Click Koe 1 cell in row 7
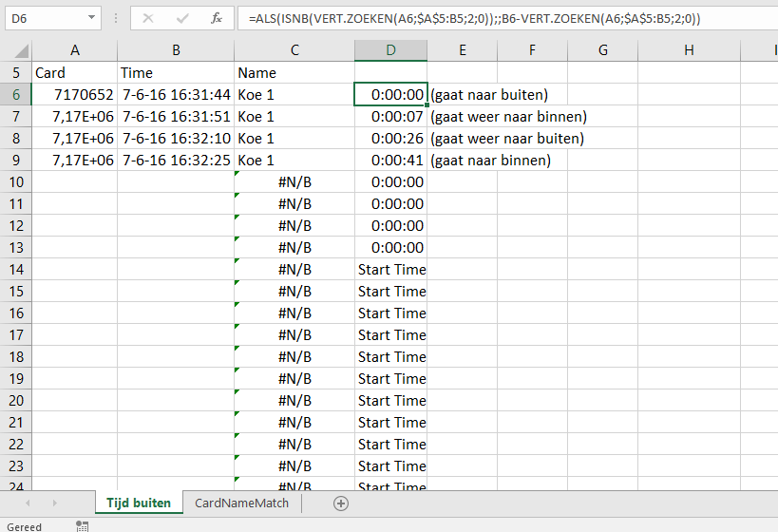778x532 pixels. pyautogui.click(x=294, y=117)
